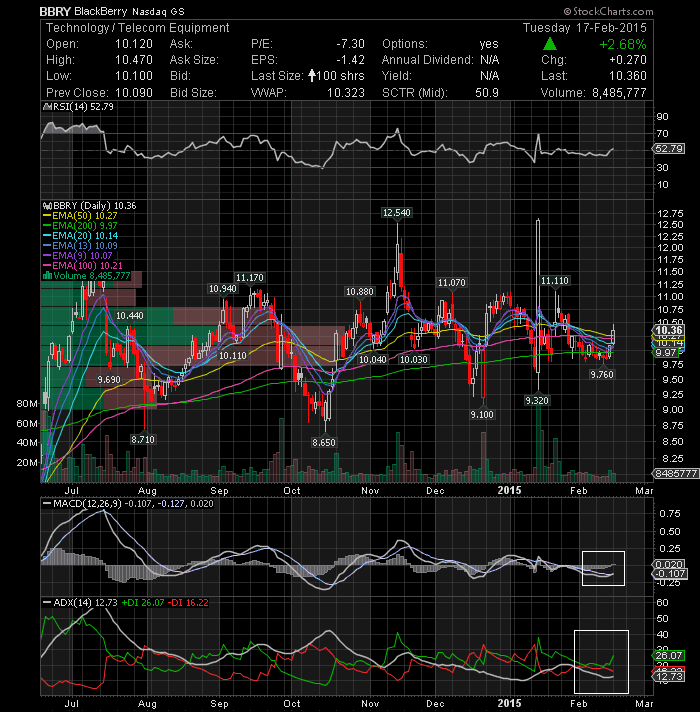Click the SCTR (Mid) value 50.9
Screen dimensions: 700x712
tap(487, 93)
